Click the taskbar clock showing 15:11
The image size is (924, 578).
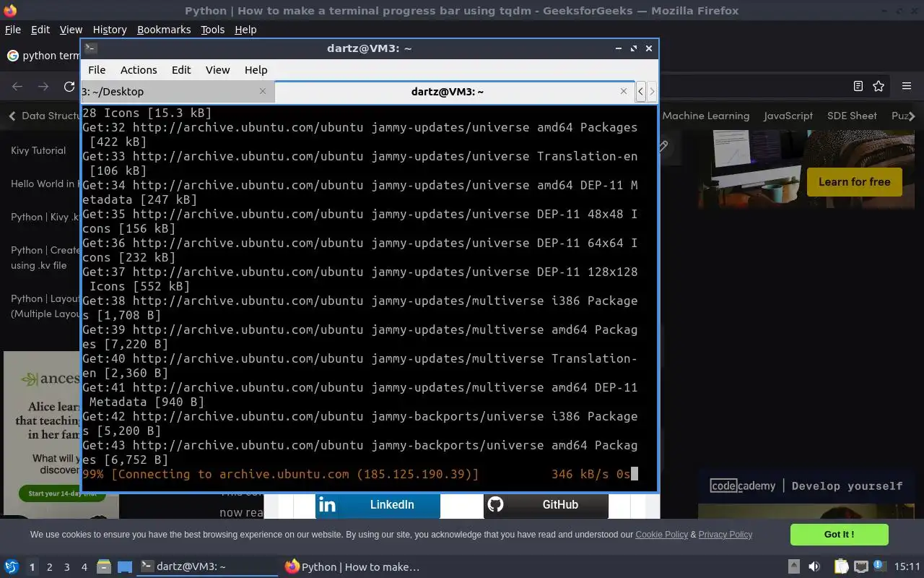coord(907,566)
